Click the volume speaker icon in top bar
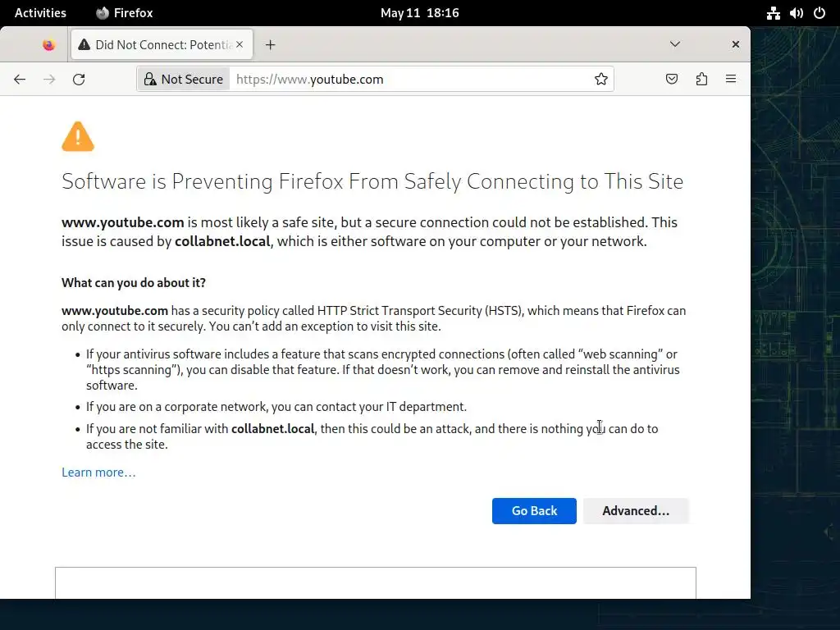 coord(796,13)
